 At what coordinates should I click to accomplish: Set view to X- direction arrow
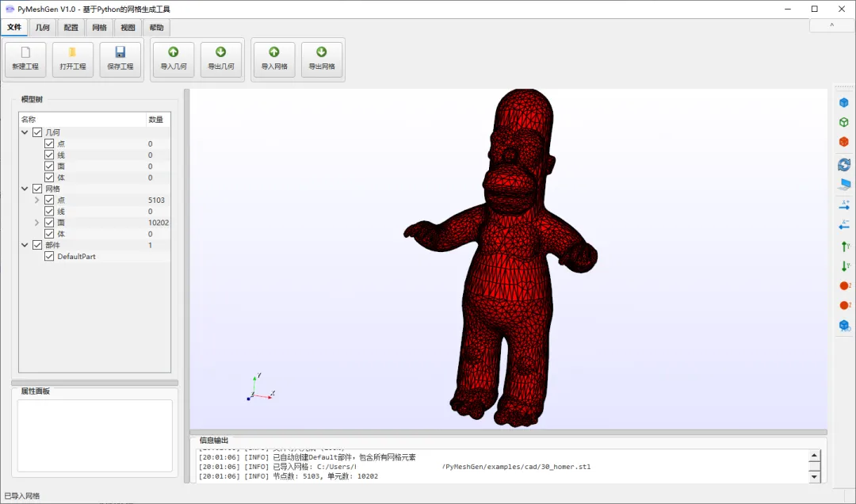click(845, 225)
